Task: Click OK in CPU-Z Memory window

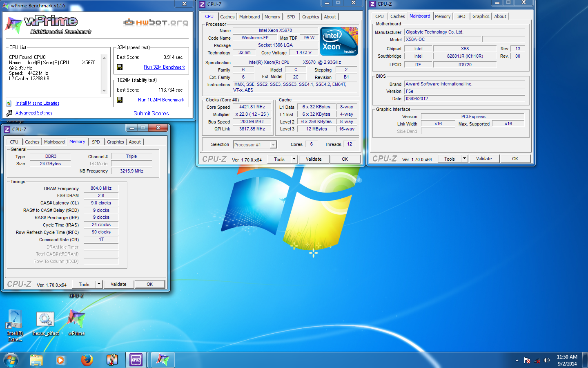Action: coord(150,284)
